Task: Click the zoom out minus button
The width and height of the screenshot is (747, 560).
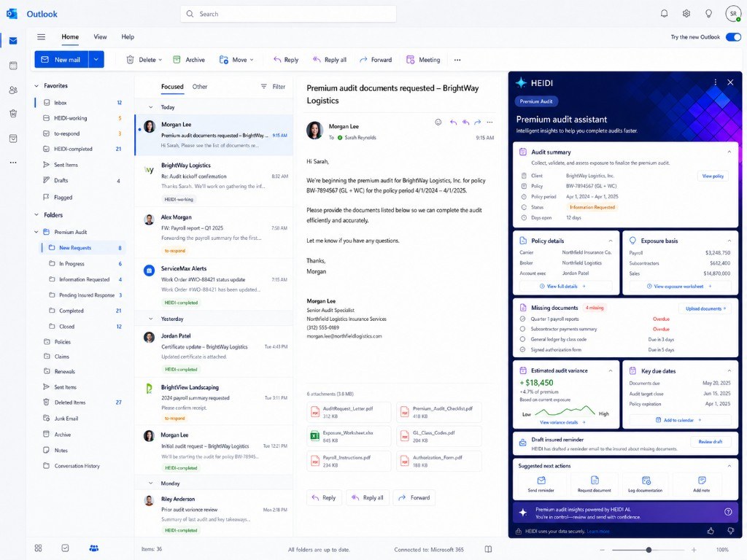Action: pyautogui.click(x=602, y=550)
